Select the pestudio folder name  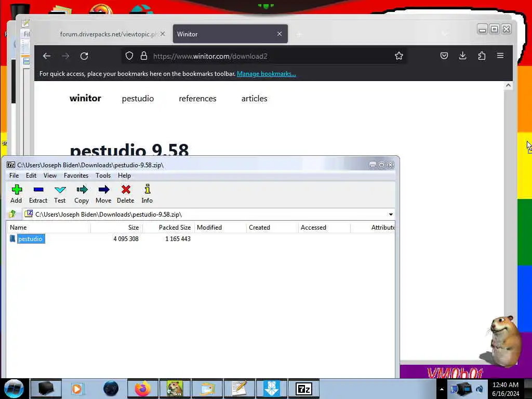(x=31, y=239)
